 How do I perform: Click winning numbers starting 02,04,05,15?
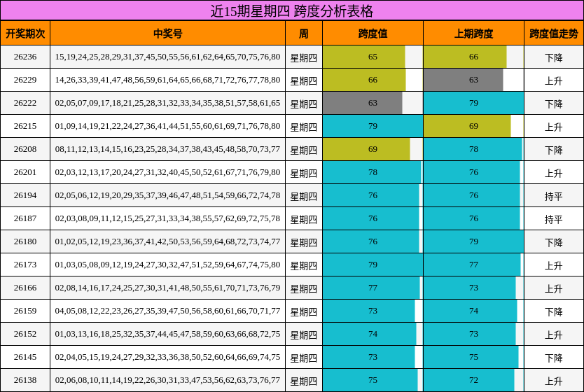[167, 356]
